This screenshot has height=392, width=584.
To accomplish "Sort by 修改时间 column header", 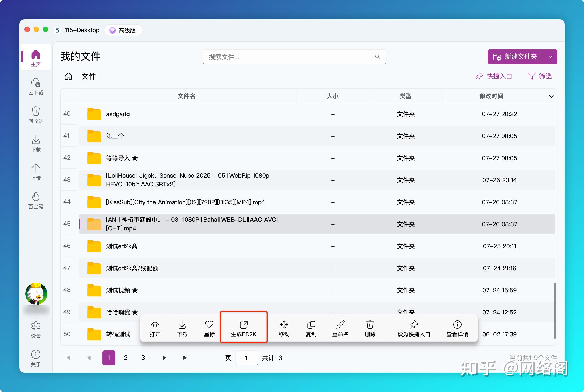I will (491, 96).
